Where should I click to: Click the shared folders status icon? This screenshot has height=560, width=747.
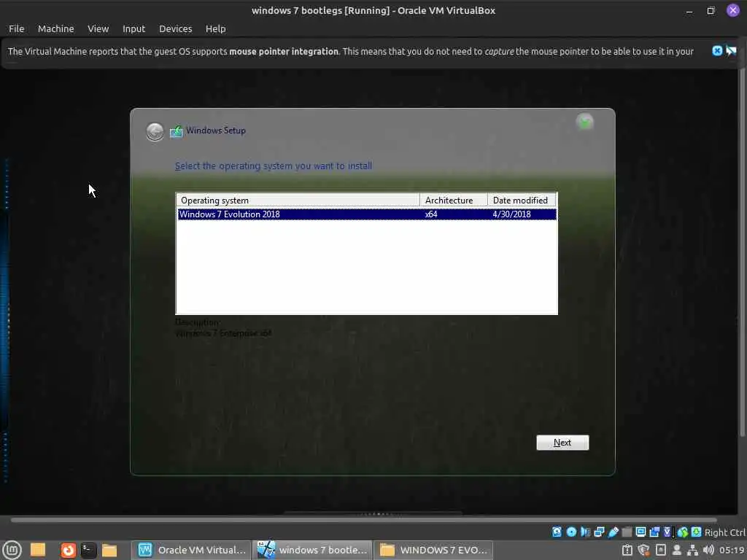tap(627, 532)
